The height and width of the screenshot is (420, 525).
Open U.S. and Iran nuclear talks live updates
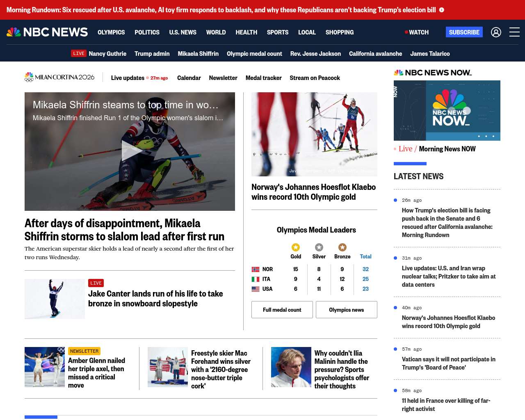449,276
